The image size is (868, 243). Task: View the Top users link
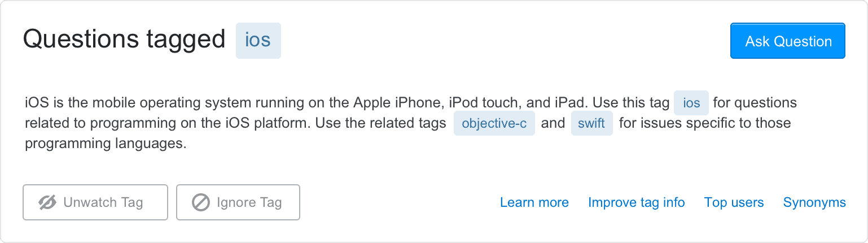point(734,202)
